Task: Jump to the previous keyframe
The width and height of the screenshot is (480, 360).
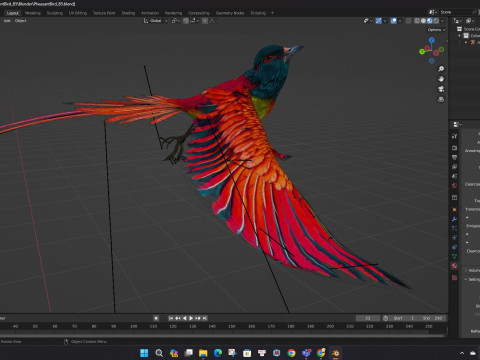Action: click(178, 318)
